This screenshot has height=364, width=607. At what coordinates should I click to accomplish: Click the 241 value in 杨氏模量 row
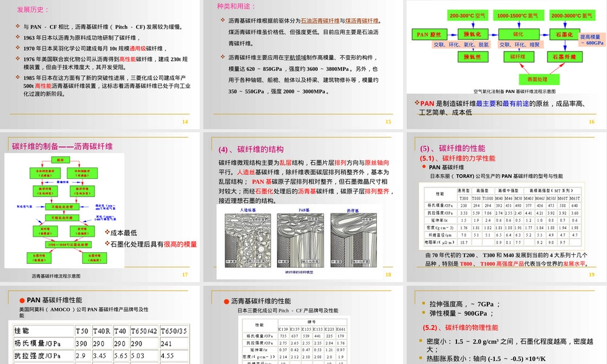coord(166,343)
